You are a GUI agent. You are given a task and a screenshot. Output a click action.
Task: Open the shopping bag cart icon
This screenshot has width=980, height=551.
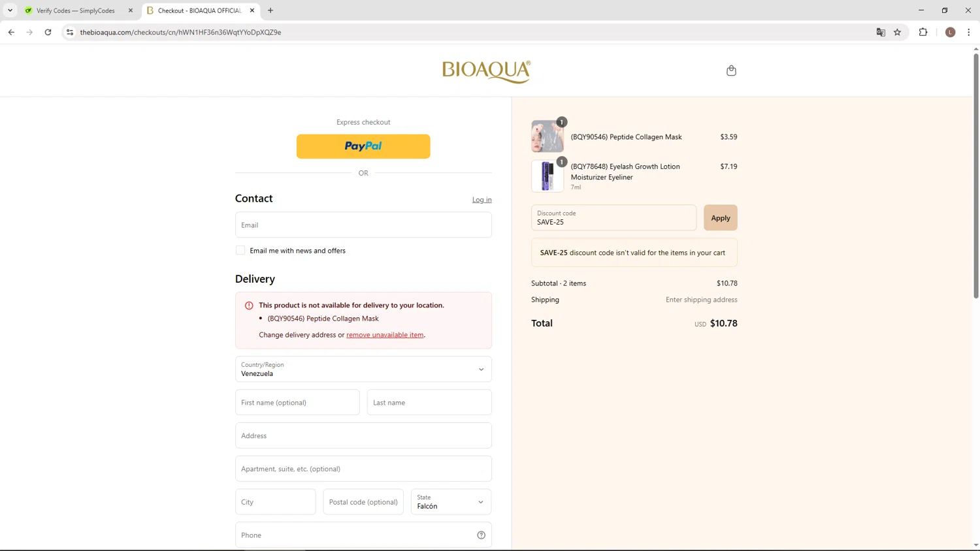point(731,71)
